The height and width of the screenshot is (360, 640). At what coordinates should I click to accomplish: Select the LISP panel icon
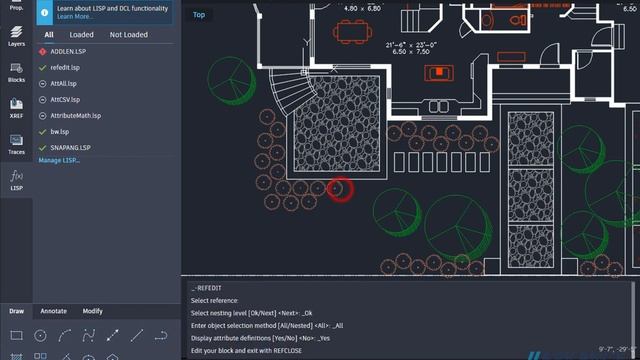tap(16, 180)
